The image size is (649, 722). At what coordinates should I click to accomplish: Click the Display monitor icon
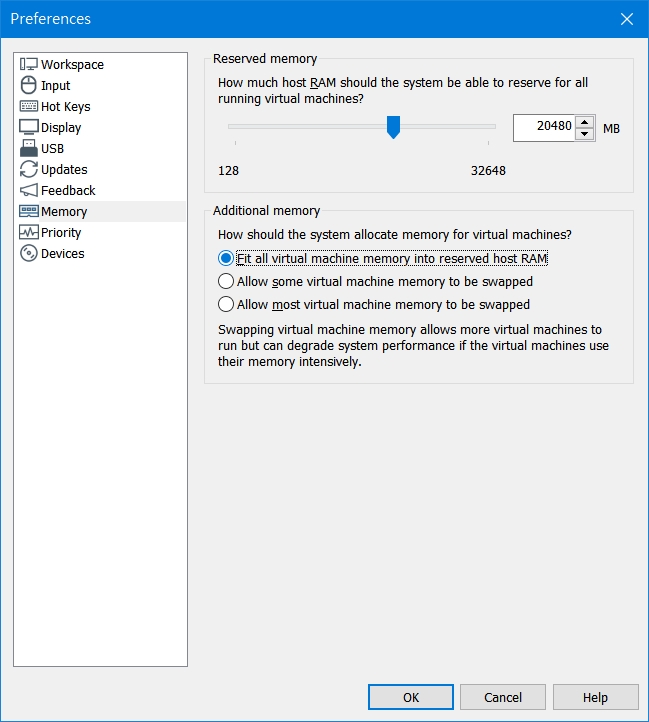28,128
